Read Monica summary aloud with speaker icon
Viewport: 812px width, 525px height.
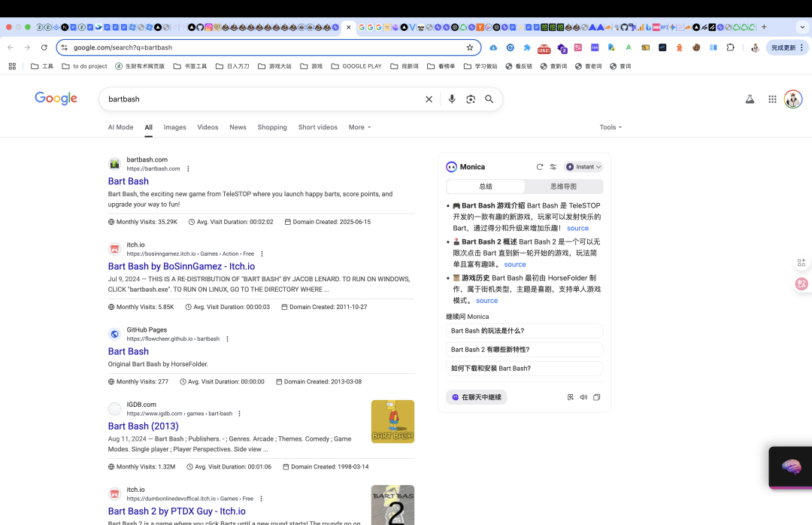(x=583, y=397)
